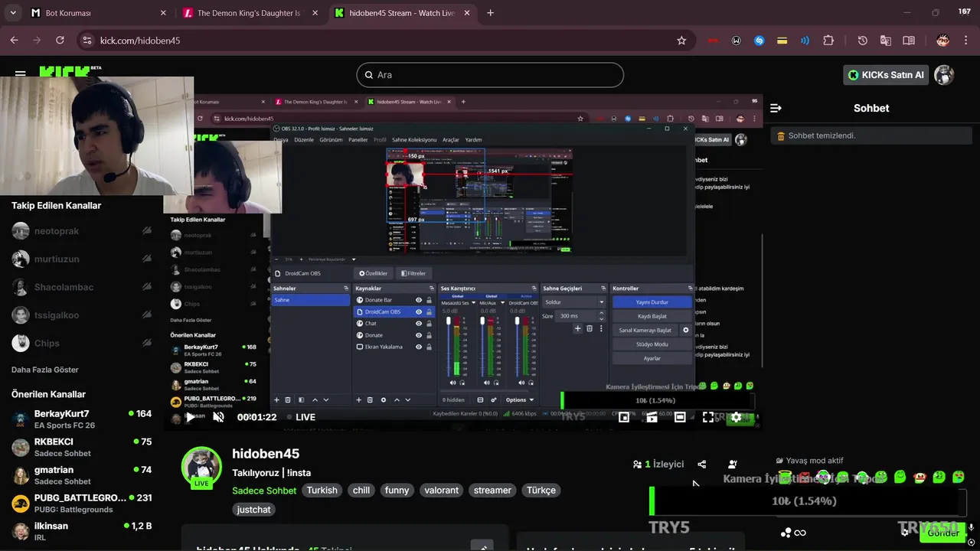Image resolution: width=980 pixels, height=551 pixels.
Task: Open the Chrome profile avatar
Action: [x=943, y=41]
